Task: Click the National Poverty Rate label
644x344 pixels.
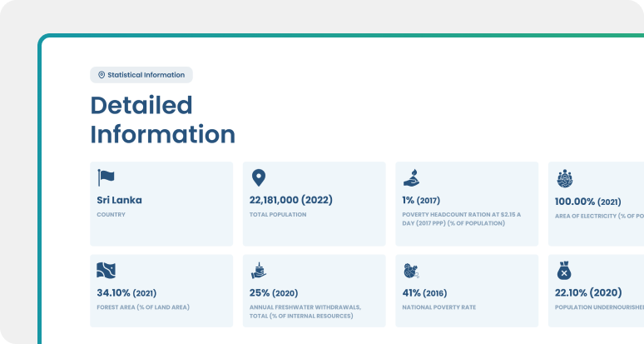Action: tap(438, 307)
